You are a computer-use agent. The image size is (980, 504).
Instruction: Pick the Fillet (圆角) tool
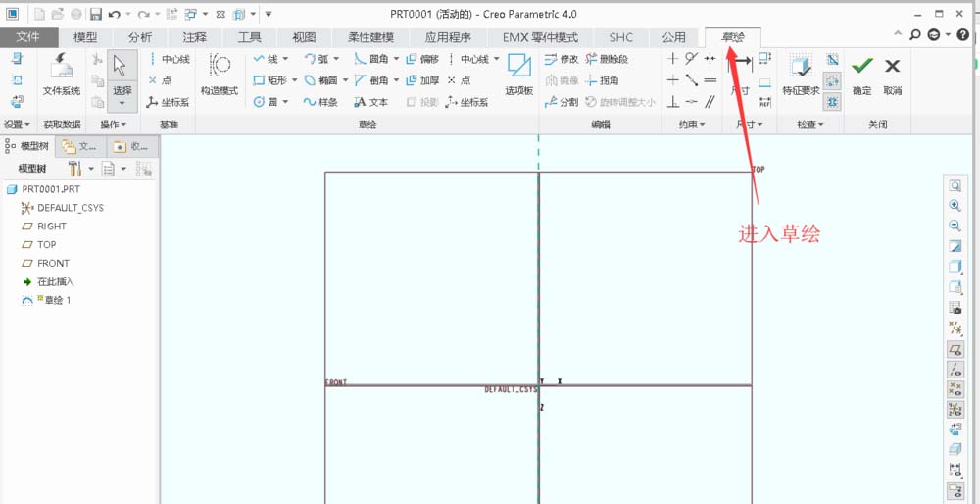[371, 59]
